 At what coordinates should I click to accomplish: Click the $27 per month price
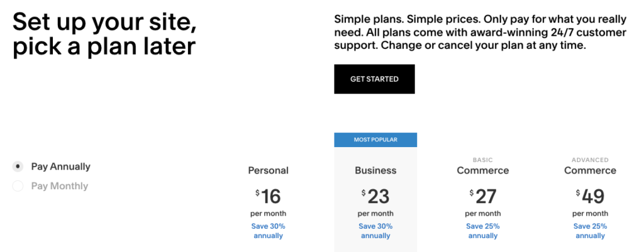(x=483, y=197)
